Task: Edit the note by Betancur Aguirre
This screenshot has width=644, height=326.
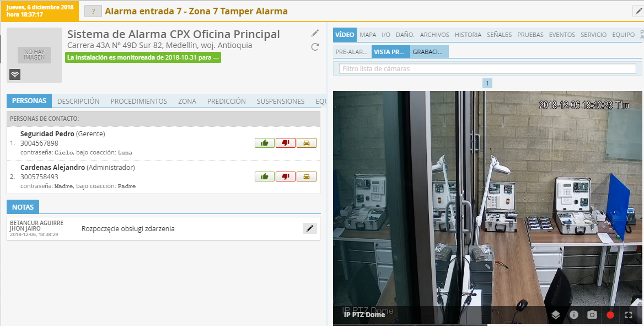Action: click(x=310, y=228)
